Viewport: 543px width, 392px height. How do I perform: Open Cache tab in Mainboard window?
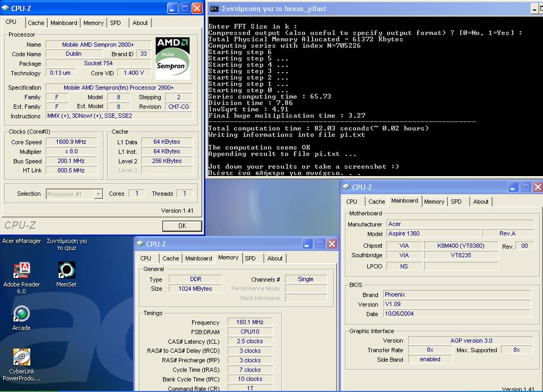click(377, 202)
